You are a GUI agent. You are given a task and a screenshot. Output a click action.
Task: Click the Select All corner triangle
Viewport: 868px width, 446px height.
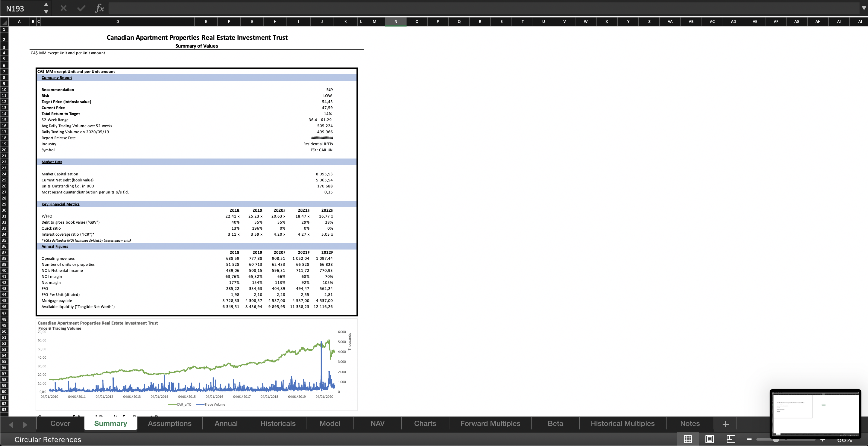point(5,22)
